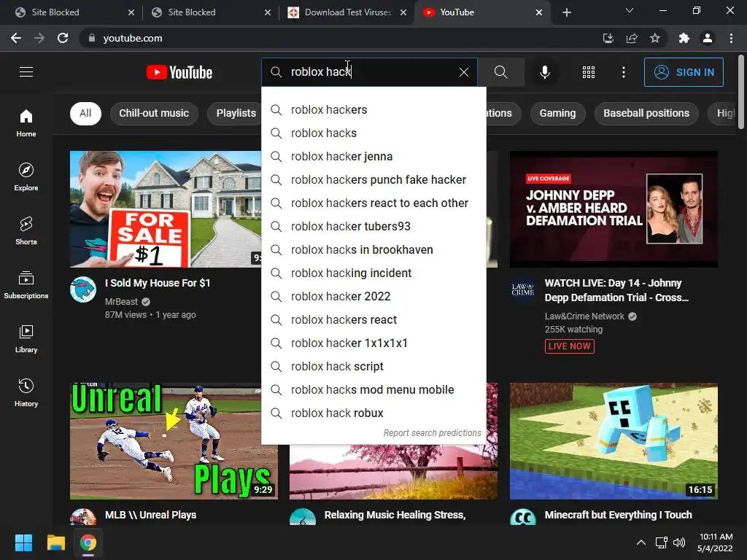Select the Chill-out music chip
The height and width of the screenshot is (560, 747).
pyautogui.click(x=154, y=113)
